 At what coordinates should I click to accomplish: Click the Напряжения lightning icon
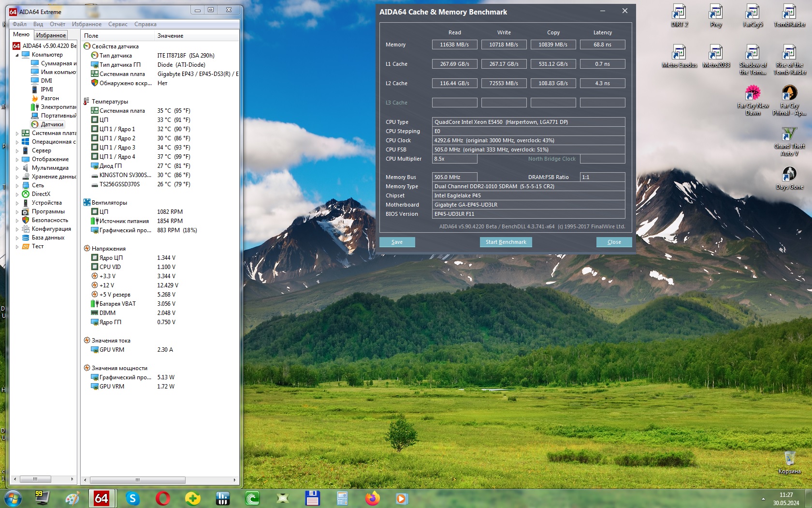click(87, 249)
